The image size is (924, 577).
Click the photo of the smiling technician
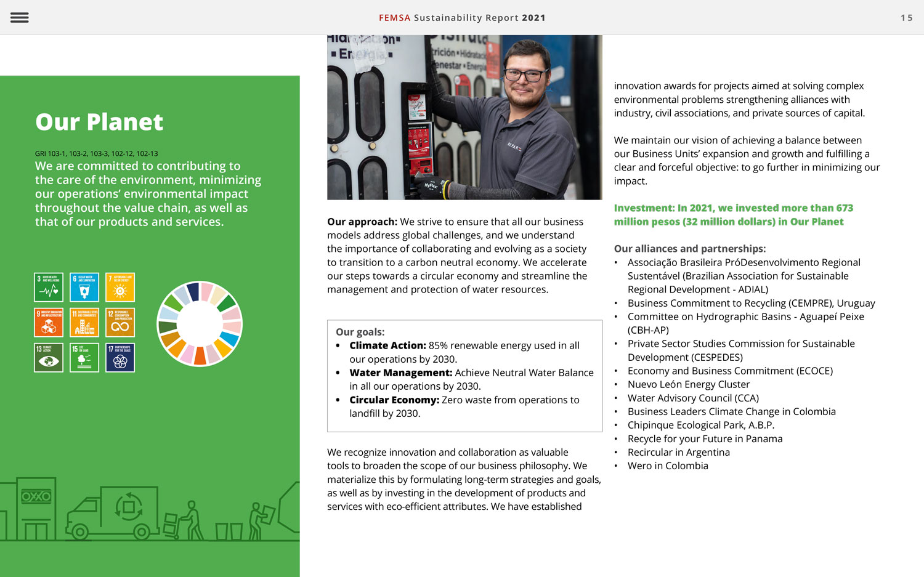(464, 117)
